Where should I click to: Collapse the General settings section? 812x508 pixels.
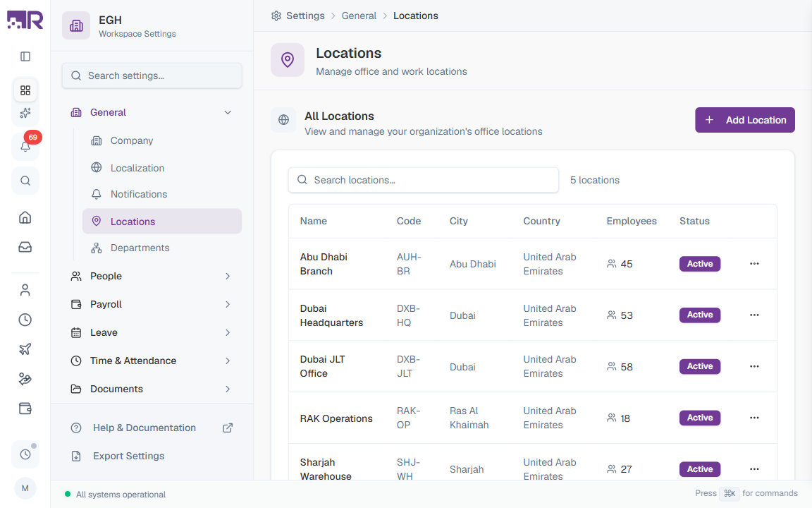(x=152, y=112)
